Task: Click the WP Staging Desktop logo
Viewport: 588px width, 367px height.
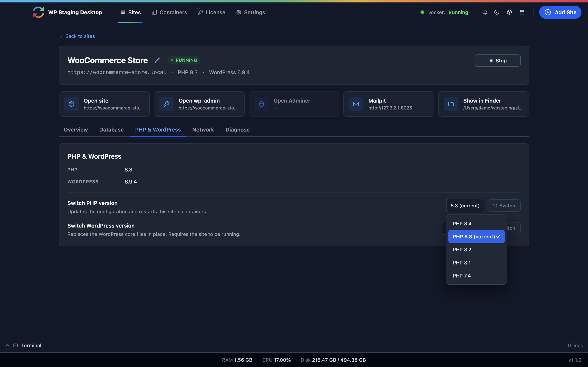Action: point(38,12)
